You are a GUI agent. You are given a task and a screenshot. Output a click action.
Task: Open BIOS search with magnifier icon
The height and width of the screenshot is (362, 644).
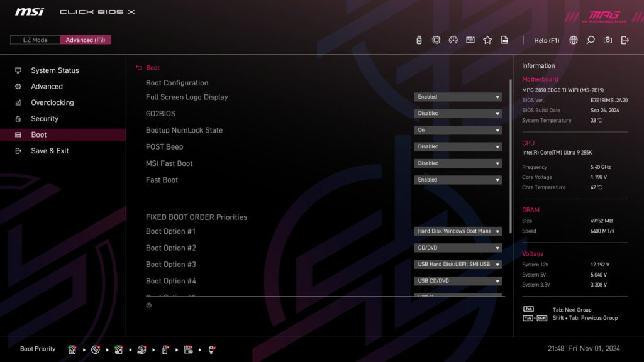pyautogui.click(x=591, y=39)
